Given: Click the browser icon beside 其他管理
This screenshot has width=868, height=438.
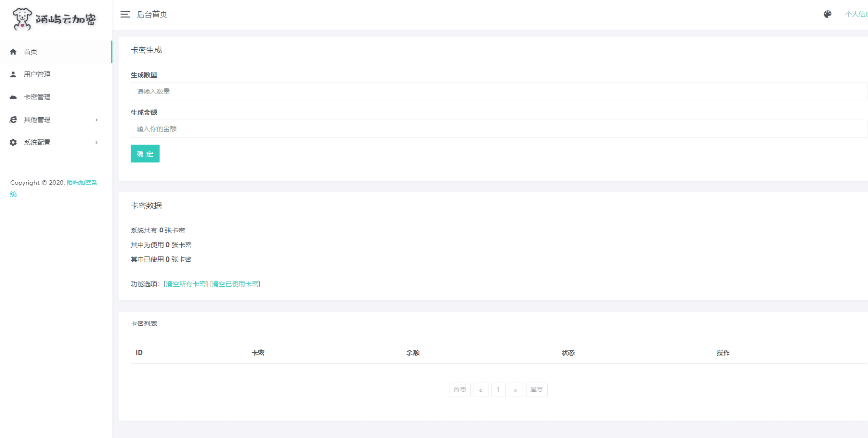Looking at the screenshot, I should click(13, 120).
